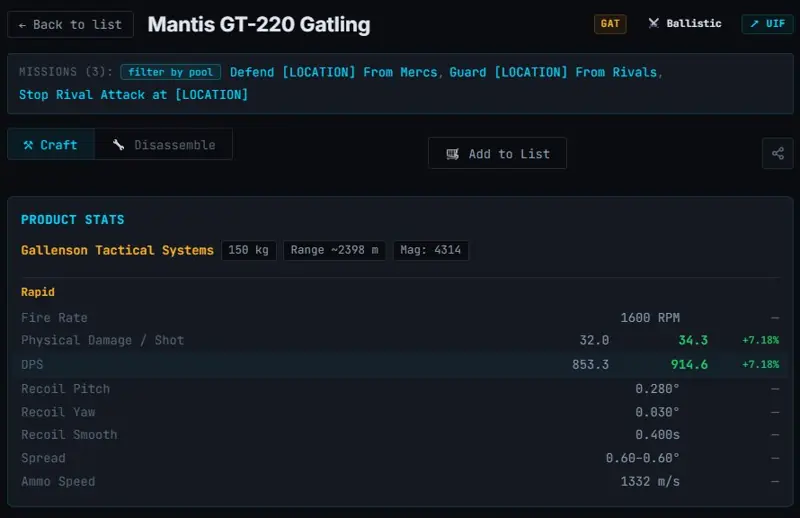Screen dimensions: 800x518
Task: Click Gallenson Tactical Systems manufacturer name
Action: coord(117,250)
